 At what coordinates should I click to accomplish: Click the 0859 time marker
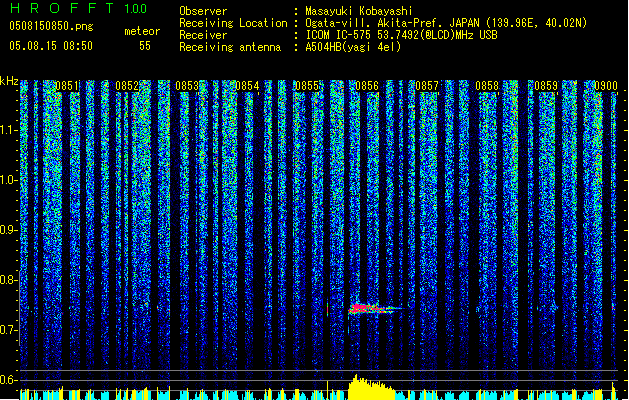click(546, 86)
